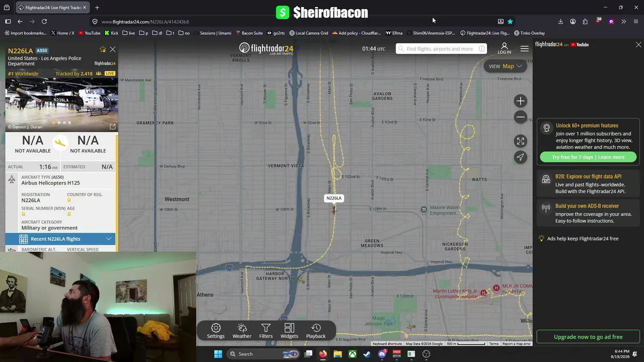Image resolution: width=644 pixels, height=362 pixels.
Task: Open aircraft photo in external link icon
Action: (113, 127)
